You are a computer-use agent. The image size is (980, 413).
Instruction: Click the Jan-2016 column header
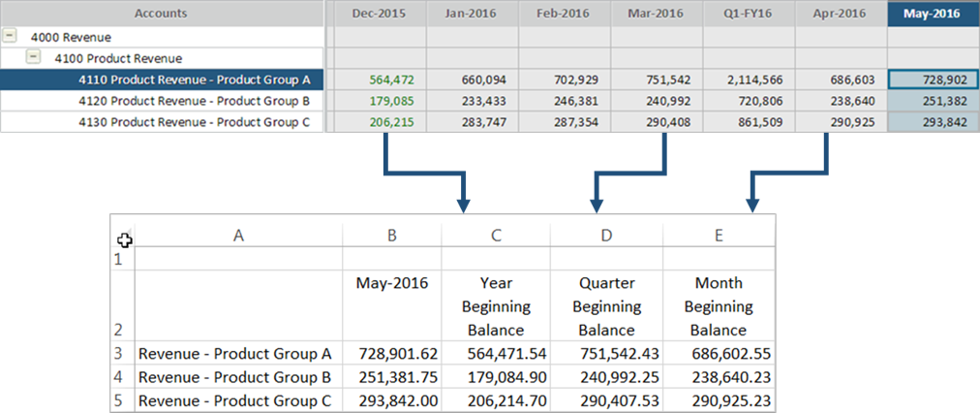473,14
